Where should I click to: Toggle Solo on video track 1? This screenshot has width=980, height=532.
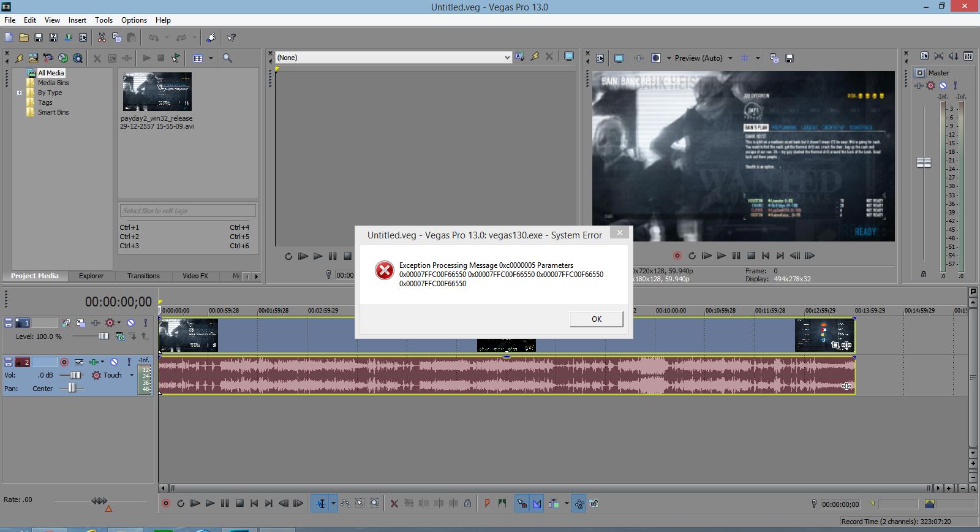click(x=145, y=322)
